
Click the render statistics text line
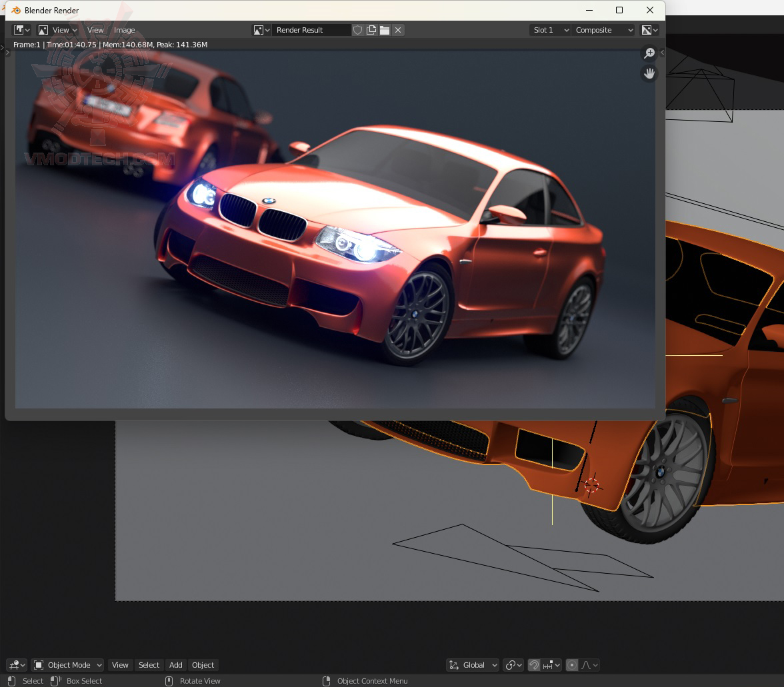pos(110,45)
